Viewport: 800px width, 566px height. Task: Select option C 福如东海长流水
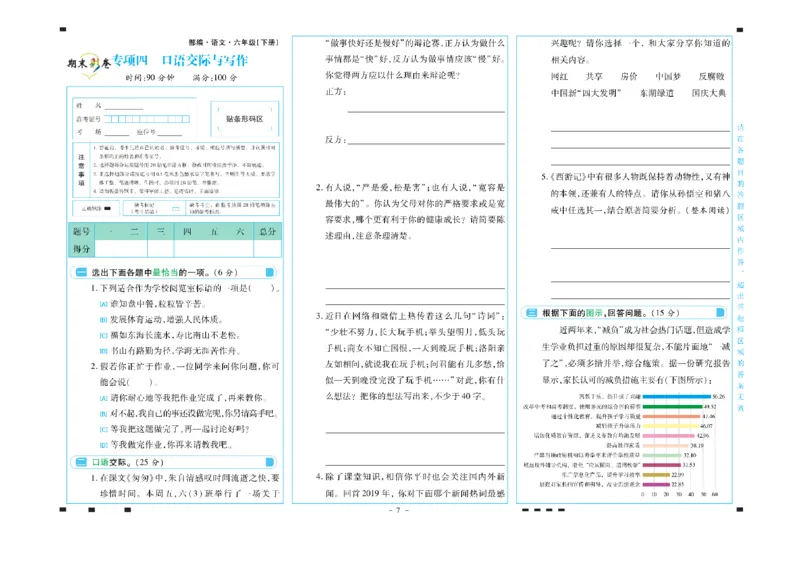pyautogui.click(x=170, y=335)
